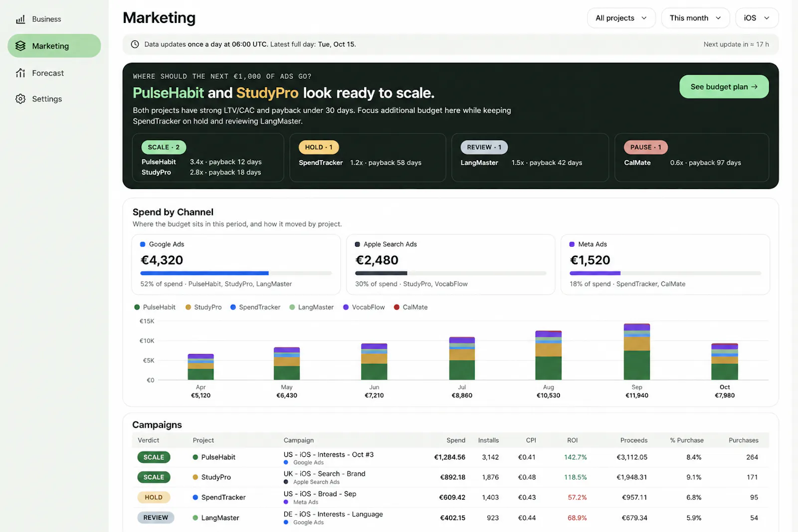
Task: Click ROI value 142.7% in PulseHabit row
Action: click(576, 457)
